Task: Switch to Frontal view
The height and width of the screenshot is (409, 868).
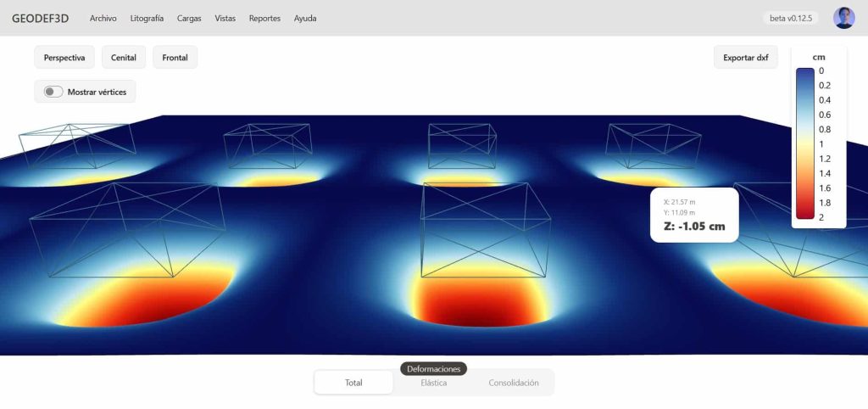Action: coord(175,58)
